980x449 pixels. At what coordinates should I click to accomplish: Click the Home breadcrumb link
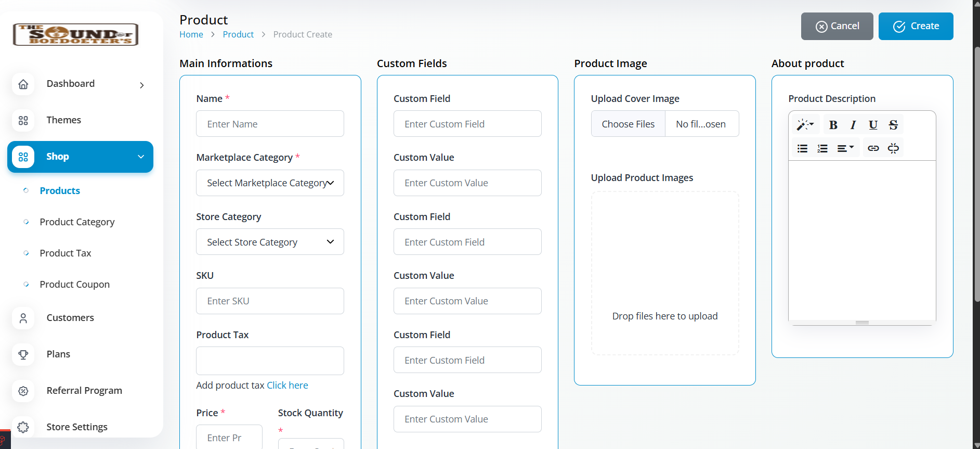191,34
